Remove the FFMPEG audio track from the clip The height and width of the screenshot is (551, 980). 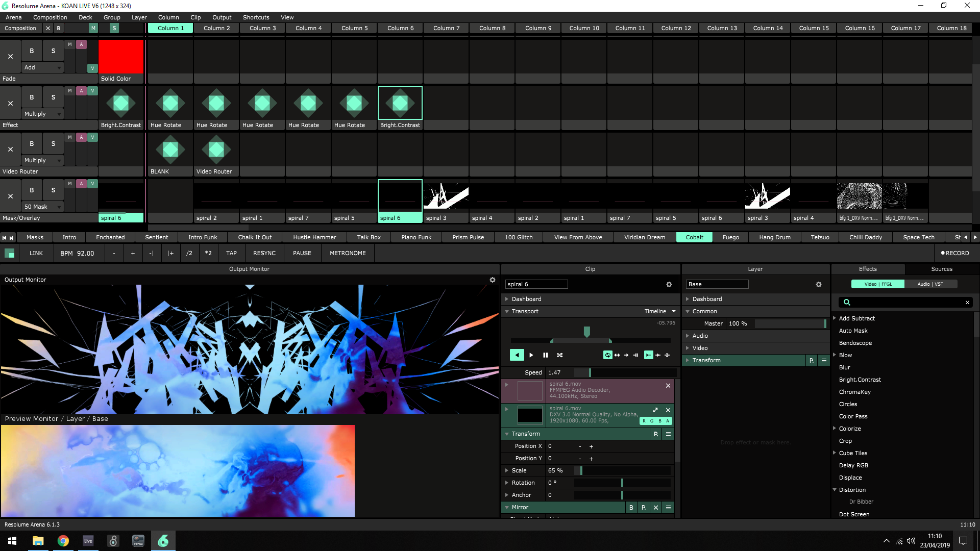pos(668,386)
